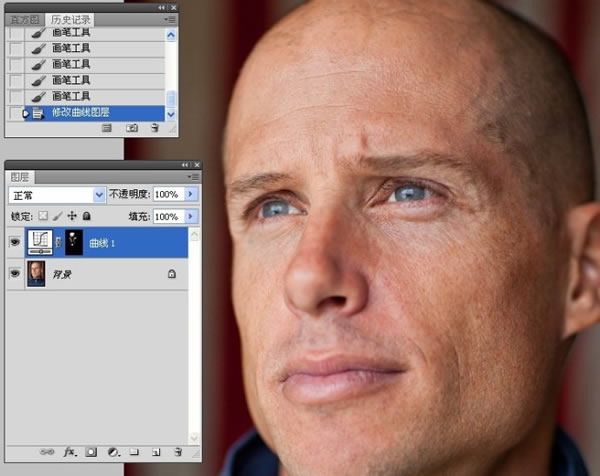600x476 pixels.
Task: Switch to the 直方图 tab
Action: pyautogui.click(x=24, y=20)
